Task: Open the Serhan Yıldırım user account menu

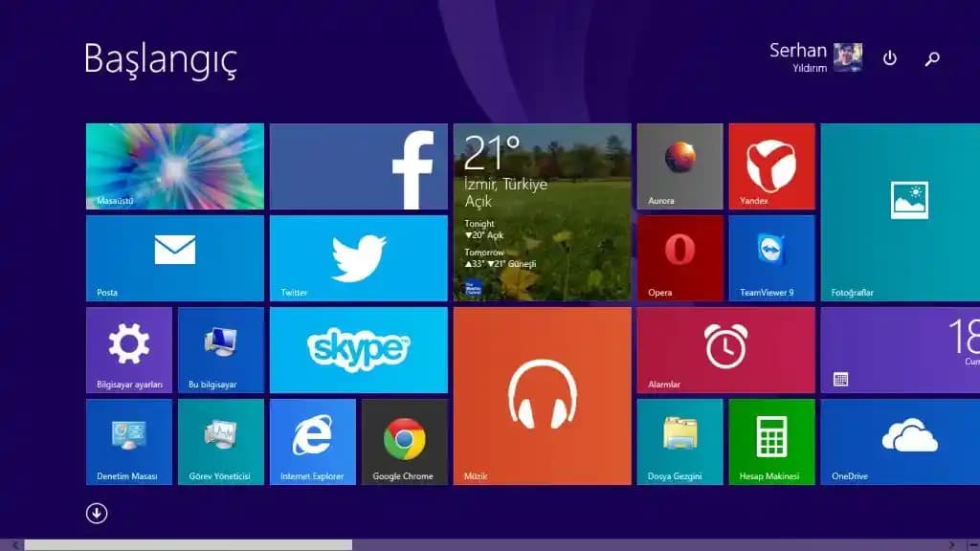Action: [815, 57]
